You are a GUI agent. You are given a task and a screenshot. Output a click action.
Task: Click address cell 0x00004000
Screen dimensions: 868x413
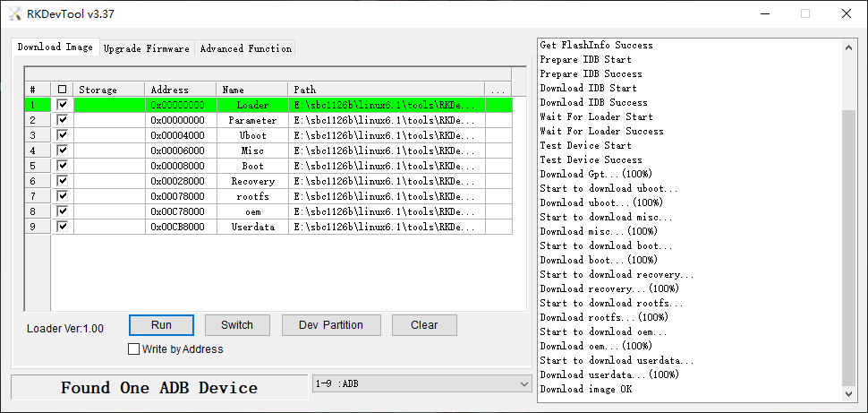(181, 135)
